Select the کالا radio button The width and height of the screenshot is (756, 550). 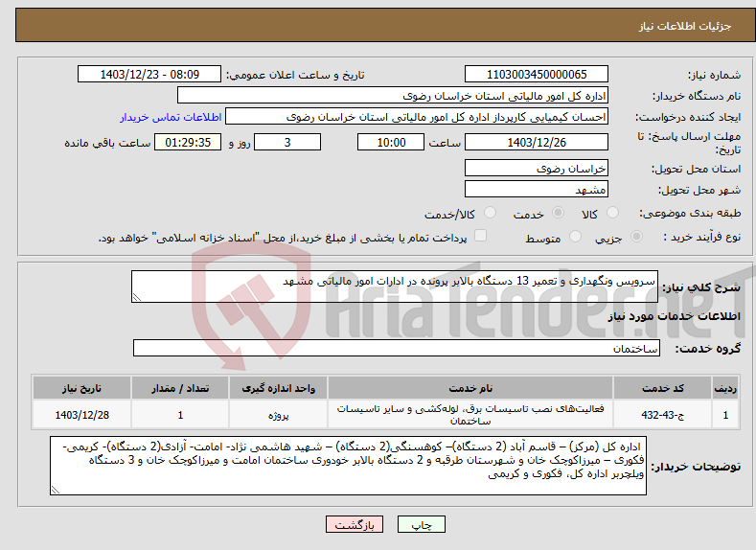click(x=613, y=213)
